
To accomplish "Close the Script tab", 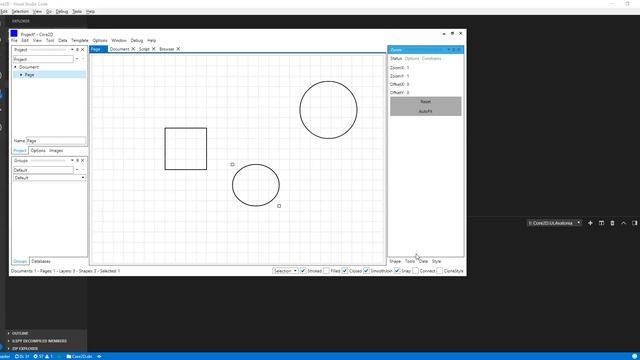I will (x=153, y=49).
